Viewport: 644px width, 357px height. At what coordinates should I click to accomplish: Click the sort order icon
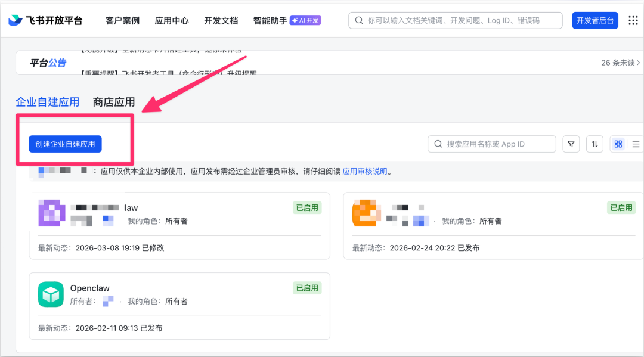pyautogui.click(x=594, y=144)
